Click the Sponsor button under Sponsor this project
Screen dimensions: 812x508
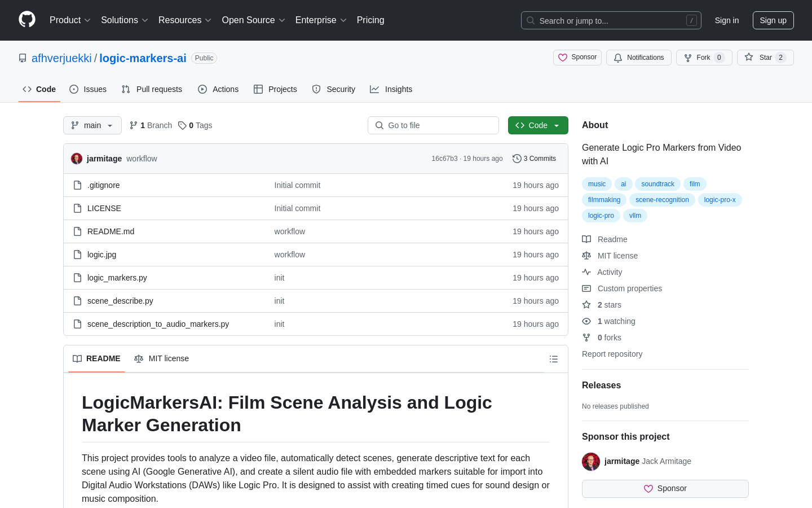(665, 489)
